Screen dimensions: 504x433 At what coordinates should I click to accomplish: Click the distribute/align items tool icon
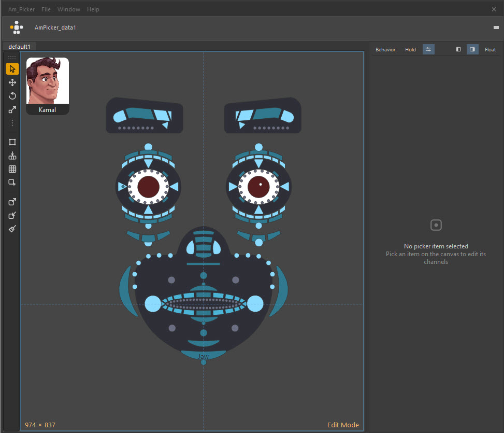pos(12,156)
